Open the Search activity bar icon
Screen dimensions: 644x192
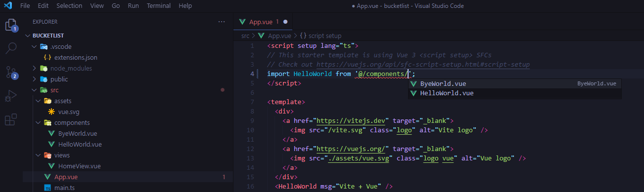point(11,48)
